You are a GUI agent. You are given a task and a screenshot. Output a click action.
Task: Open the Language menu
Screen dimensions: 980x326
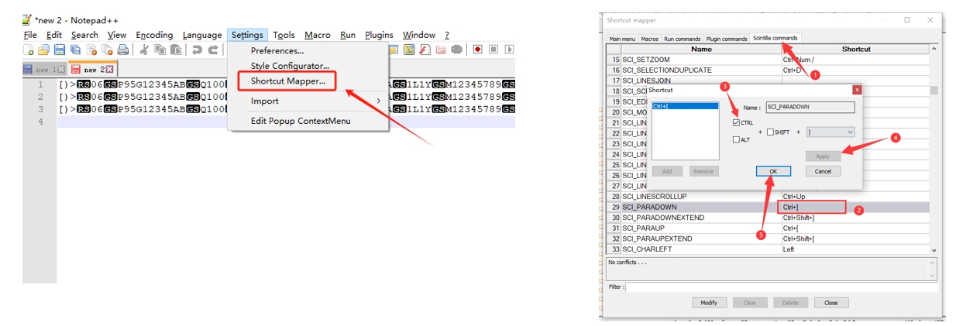(x=202, y=35)
